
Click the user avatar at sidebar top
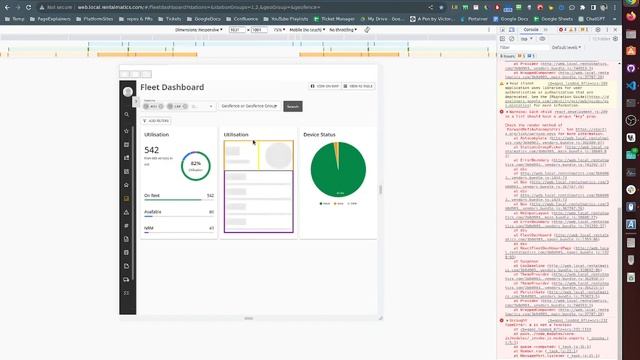[128, 92]
